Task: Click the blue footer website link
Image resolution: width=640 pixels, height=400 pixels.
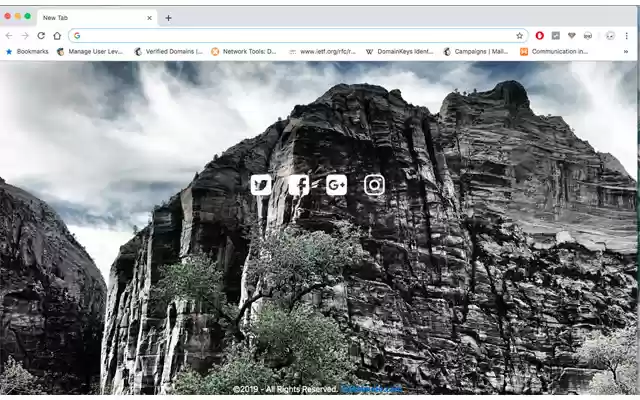Action: point(372,389)
